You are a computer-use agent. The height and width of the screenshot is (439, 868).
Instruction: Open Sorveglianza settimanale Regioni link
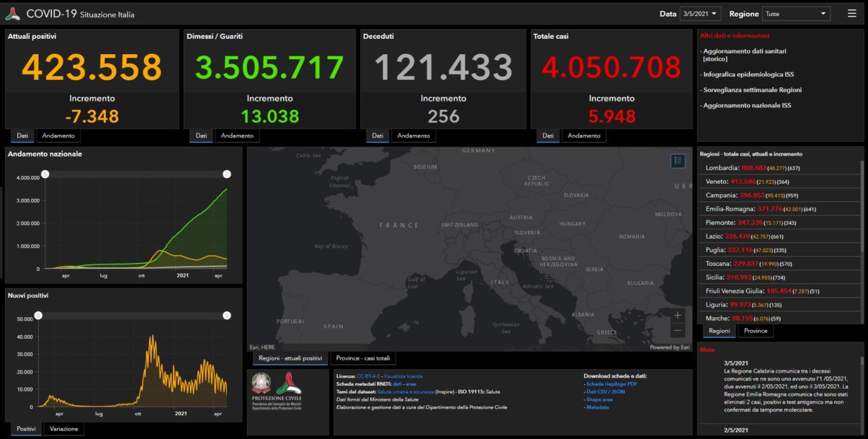[752, 90]
